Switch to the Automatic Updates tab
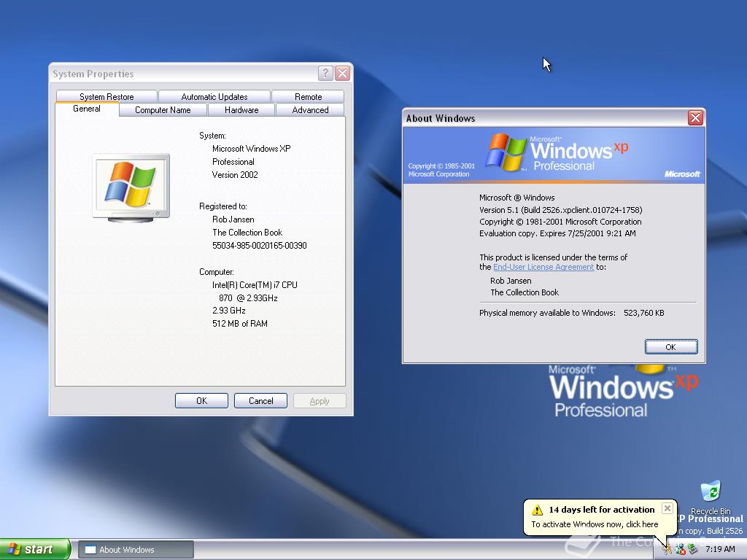The height and width of the screenshot is (560, 747). [x=214, y=97]
